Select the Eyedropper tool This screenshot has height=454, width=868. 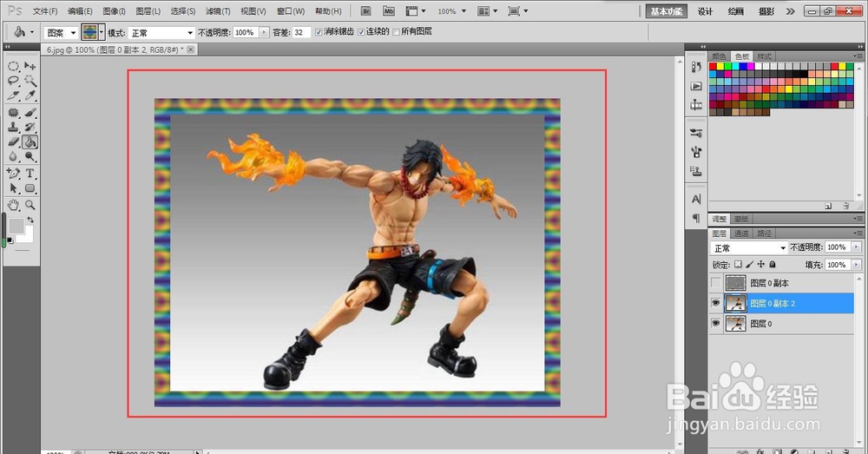30,95
